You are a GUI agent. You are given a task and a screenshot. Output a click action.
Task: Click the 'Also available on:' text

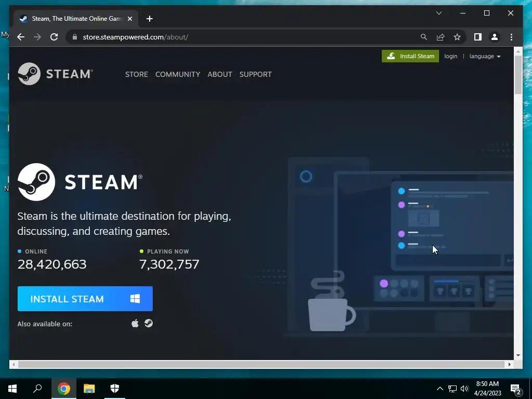(x=45, y=324)
